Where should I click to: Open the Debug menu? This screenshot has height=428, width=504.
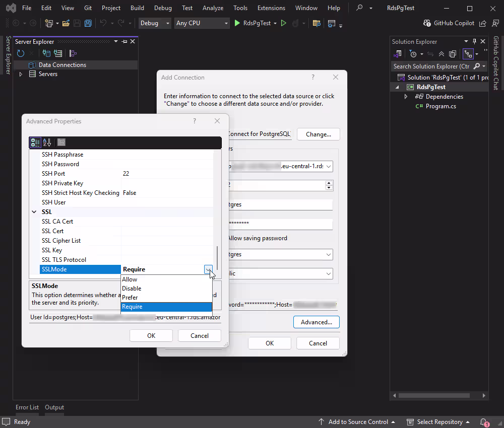pos(163,8)
